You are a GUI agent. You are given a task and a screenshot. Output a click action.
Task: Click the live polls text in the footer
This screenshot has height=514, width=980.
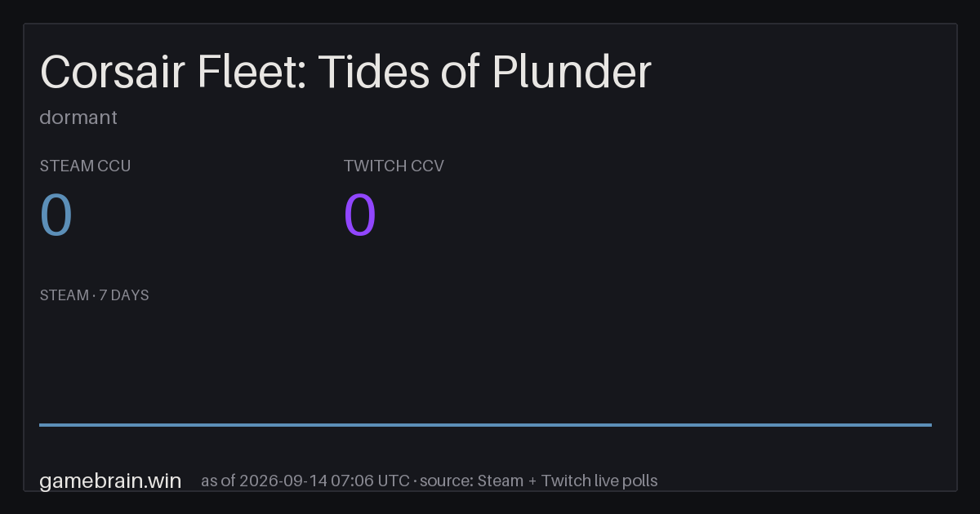point(624,481)
